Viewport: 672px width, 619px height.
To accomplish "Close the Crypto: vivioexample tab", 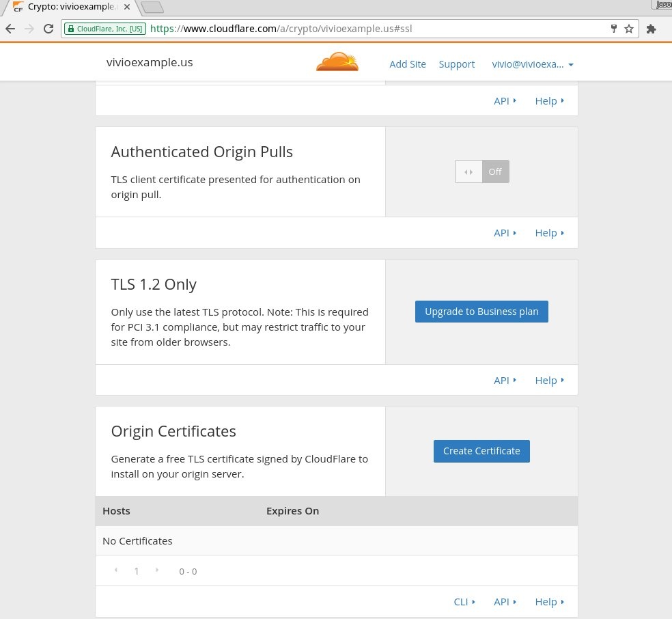I will [127, 7].
